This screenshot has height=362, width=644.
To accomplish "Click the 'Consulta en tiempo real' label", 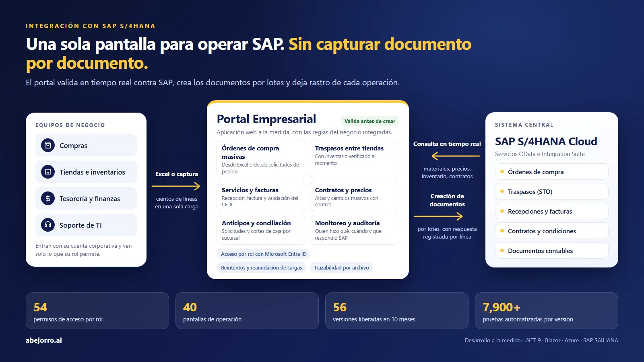I will click(447, 144).
